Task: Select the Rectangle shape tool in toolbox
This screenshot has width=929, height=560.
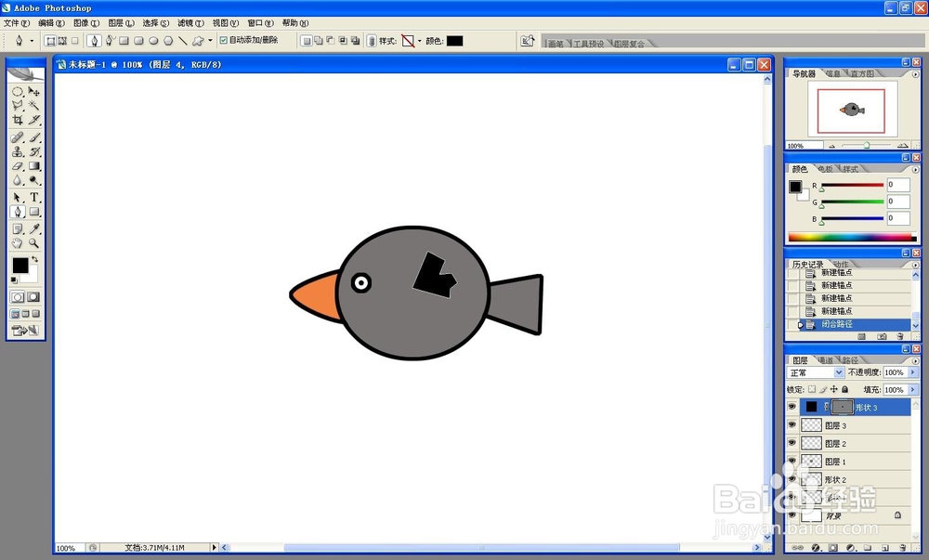Action: (33, 212)
